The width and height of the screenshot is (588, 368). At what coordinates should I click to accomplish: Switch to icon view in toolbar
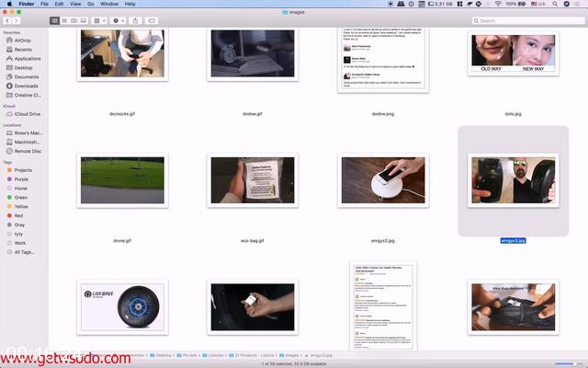[x=55, y=20]
